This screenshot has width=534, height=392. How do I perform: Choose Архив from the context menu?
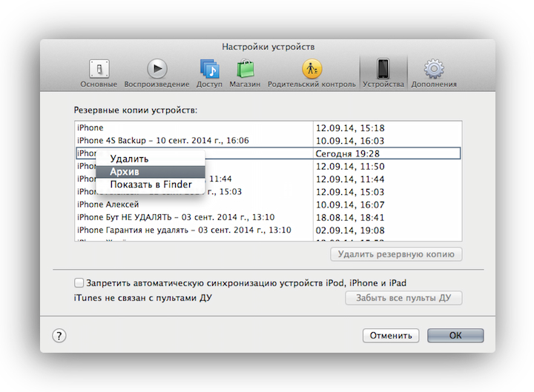124,172
